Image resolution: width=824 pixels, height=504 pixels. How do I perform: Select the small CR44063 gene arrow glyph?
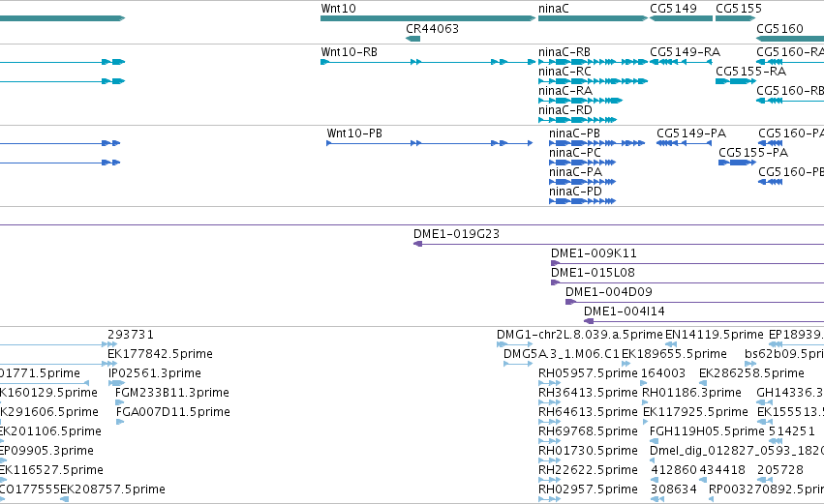click(413, 39)
